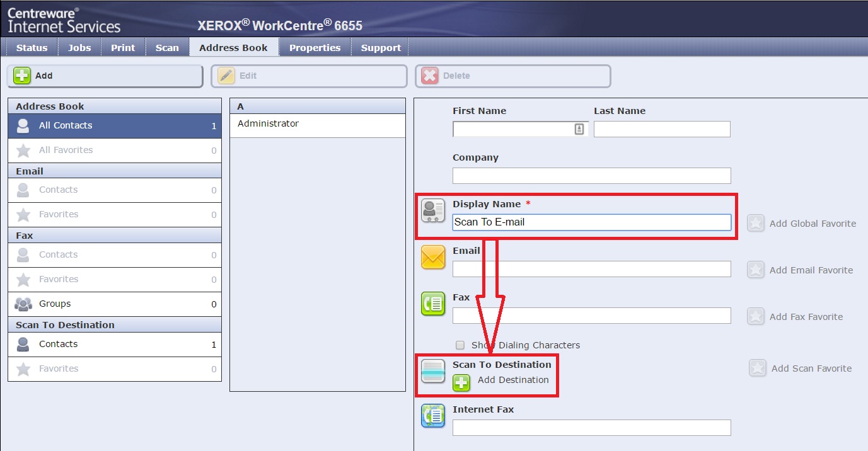The height and width of the screenshot is (451, 868).
Task: Click the Add Email Favorite star
Action: pyautogui.click(x=756, y=270)
